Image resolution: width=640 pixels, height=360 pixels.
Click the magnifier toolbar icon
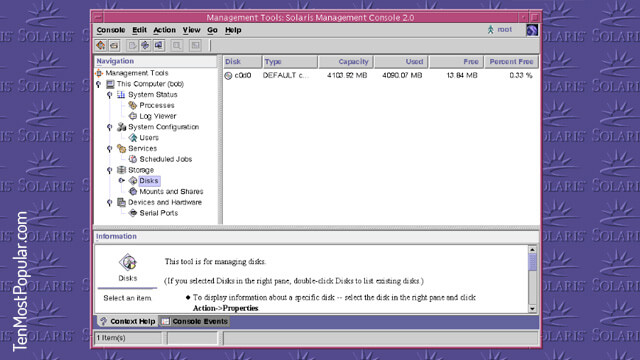point(177,45)
